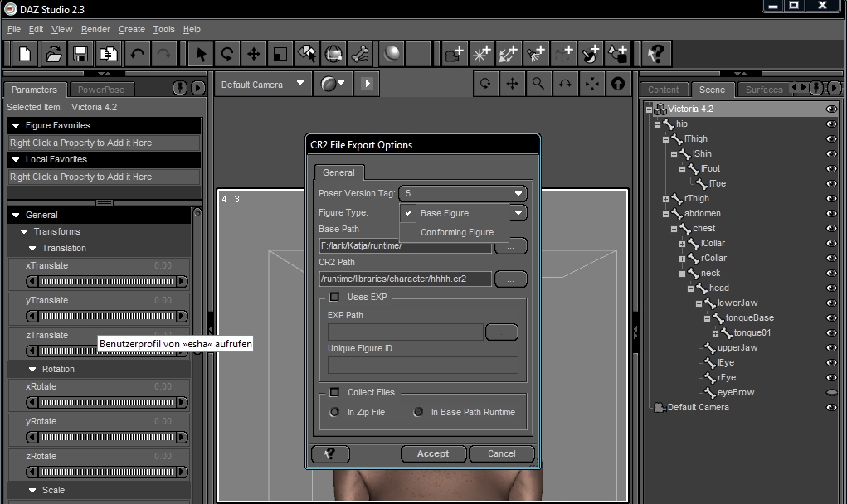847x504 pixels.
Task: Collapse the Figure Favorites section
Action: [x=17, y=125]
